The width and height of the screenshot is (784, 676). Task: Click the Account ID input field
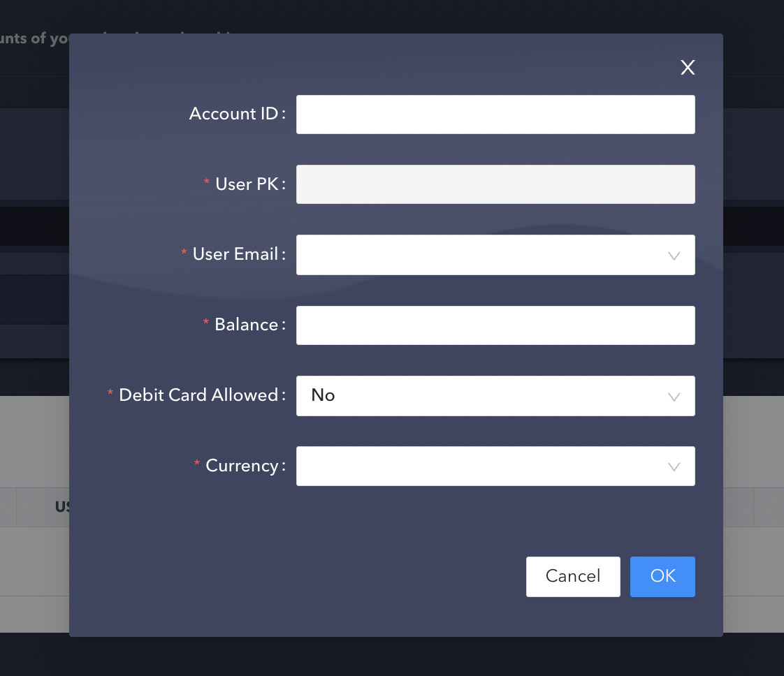[x=495, y=115]
